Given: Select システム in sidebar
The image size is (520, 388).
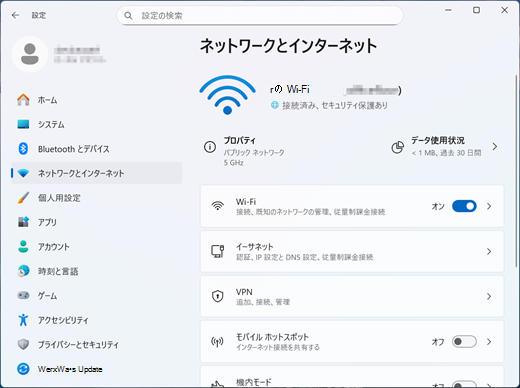Looking at the screenshot, I should 97,124.
